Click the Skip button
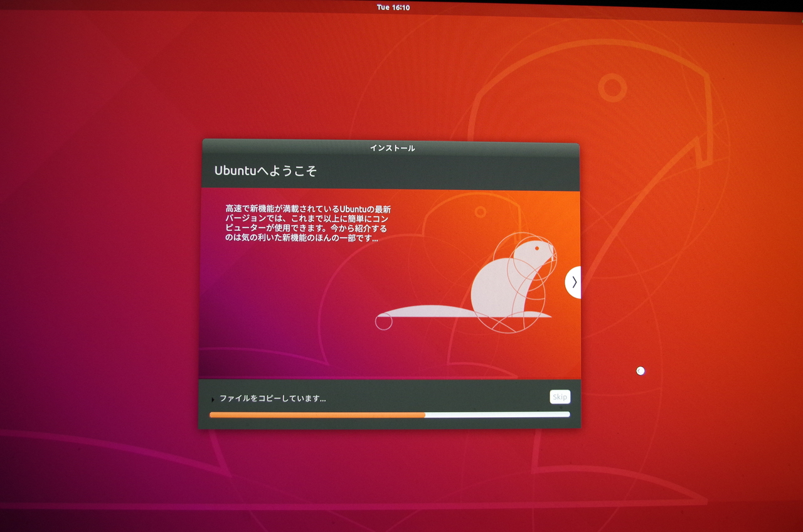This screenshot has height=532, width=803. click(x=560, y=396)
